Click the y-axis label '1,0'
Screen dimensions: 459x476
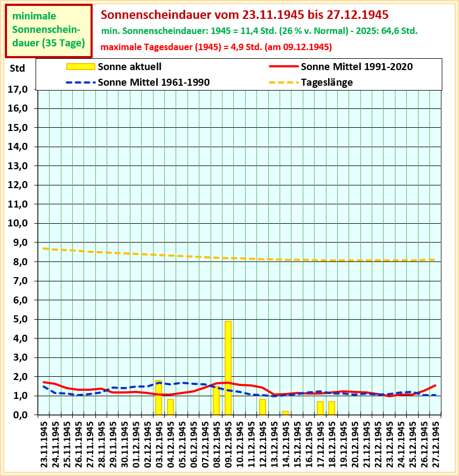tap(20, 396)
